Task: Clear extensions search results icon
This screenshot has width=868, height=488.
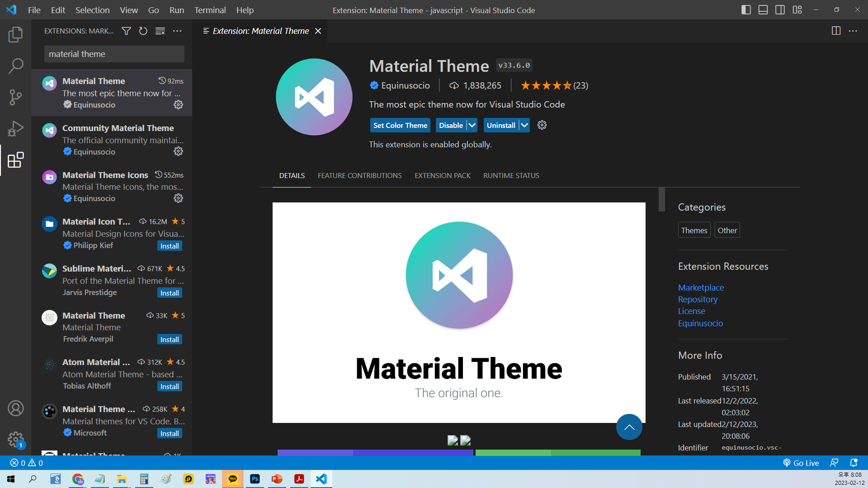Action: coord(160,31)
